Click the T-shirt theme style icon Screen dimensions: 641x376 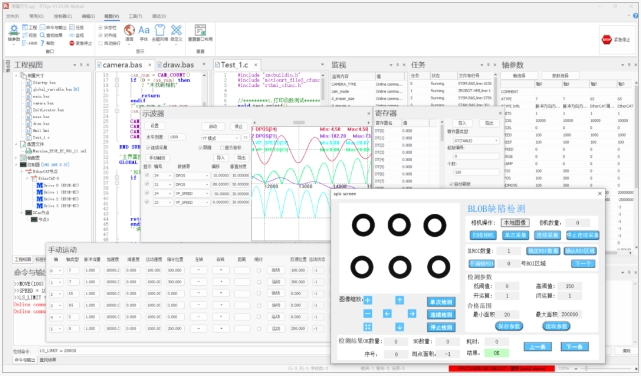pos(160,33)
